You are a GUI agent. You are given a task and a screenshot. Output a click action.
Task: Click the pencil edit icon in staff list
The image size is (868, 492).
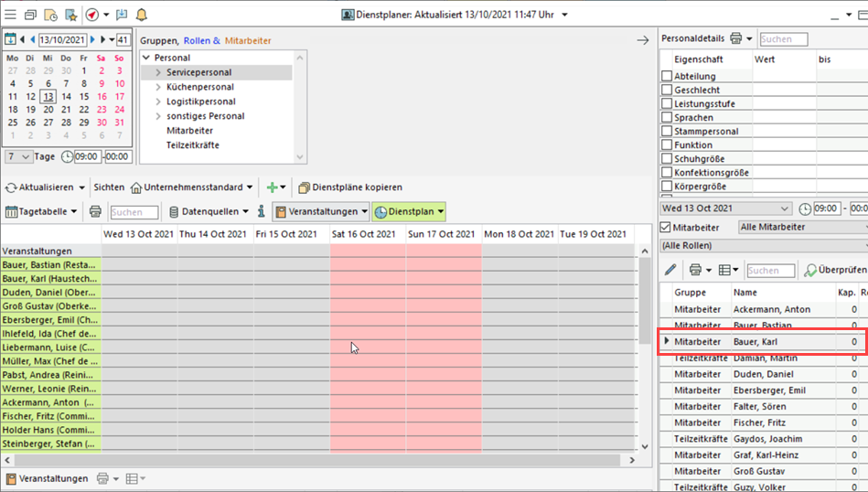click(x=670, y=270)
